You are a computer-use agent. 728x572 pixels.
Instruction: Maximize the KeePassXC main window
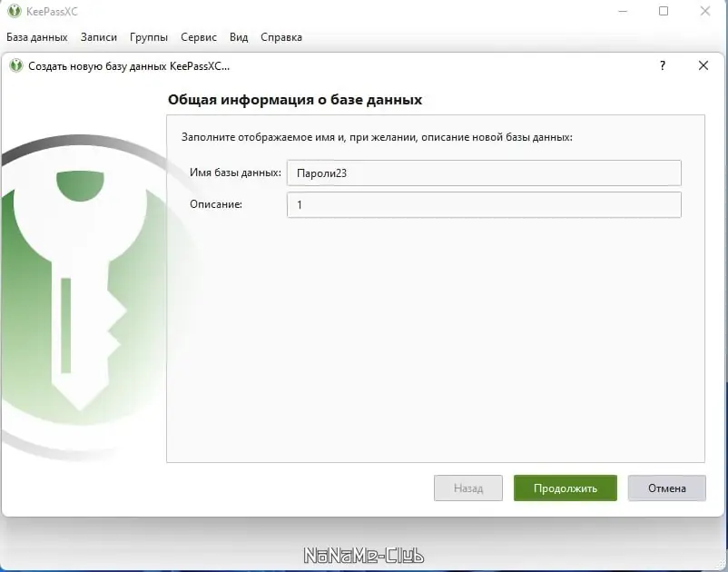click(664, 11)
